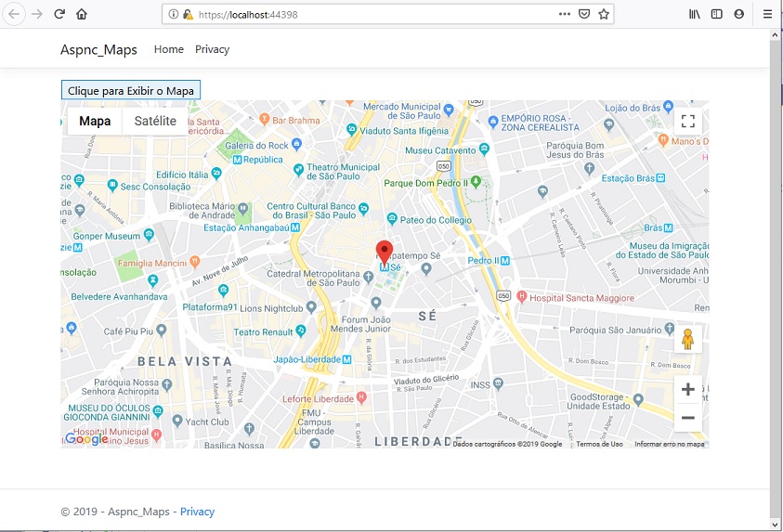
Task: Click the Google logo on map
Action: click(x=86, y=438)
